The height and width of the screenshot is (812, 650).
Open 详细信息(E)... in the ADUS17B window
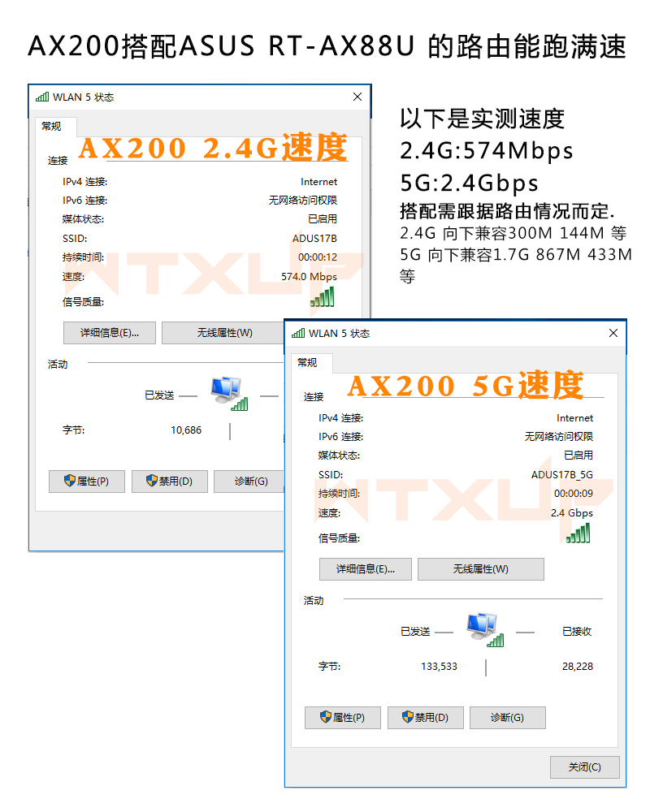(110, 333)
